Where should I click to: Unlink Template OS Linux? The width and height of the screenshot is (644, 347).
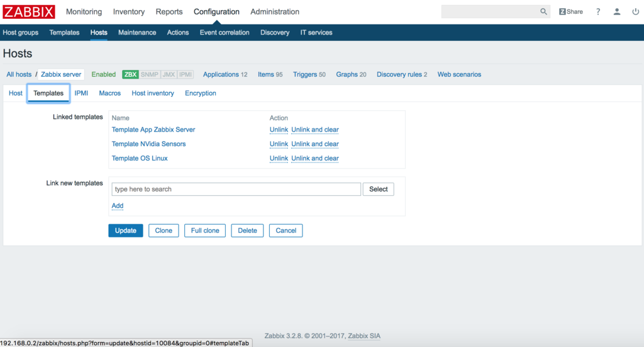[x=279, y=158]
